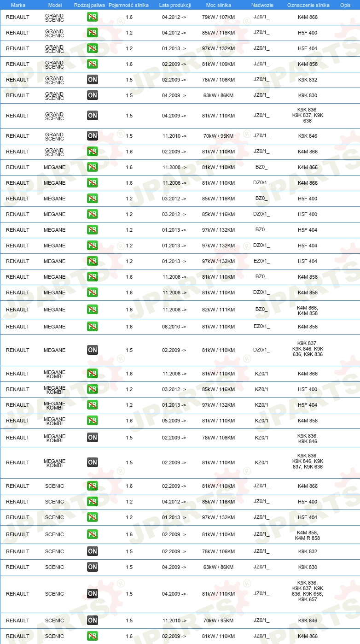Screen dimensions: 360x644
Task: Select engine code 'K4M 858, K4M R 858'
Action: pyautogui.click(x=308, y=535)
